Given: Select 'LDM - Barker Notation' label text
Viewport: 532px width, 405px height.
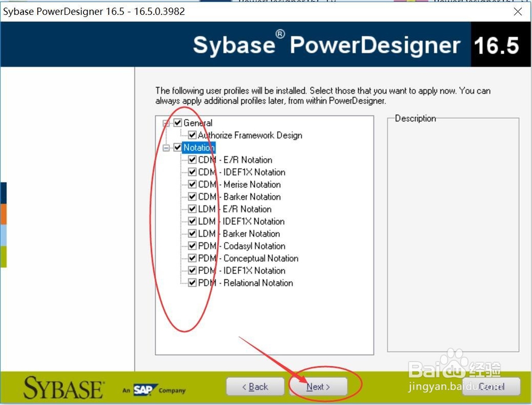Looking at the screenshot, I should pos(239,234).
